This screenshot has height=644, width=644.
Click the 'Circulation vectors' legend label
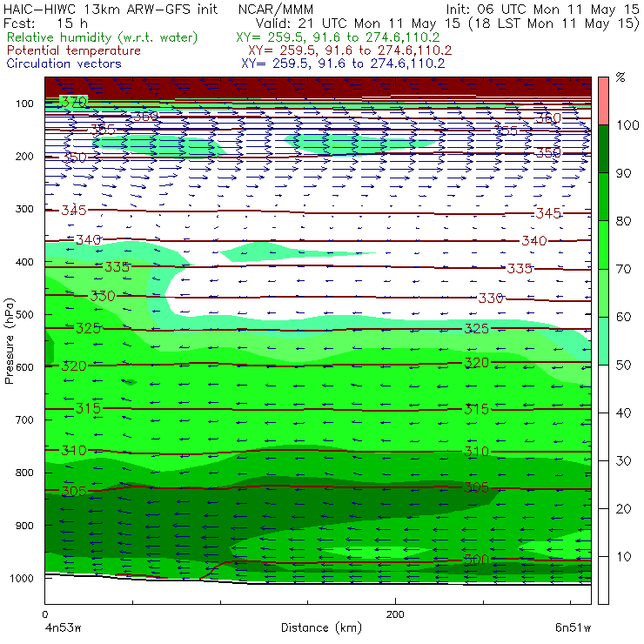point(64,64)
